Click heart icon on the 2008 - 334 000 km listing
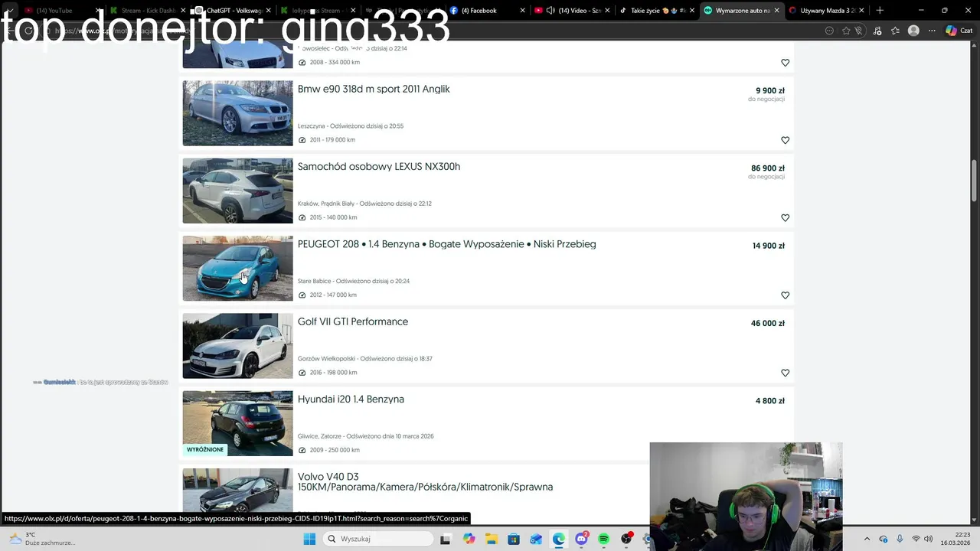980x551 pixels. pyautogui.click(x=785, y=63)
